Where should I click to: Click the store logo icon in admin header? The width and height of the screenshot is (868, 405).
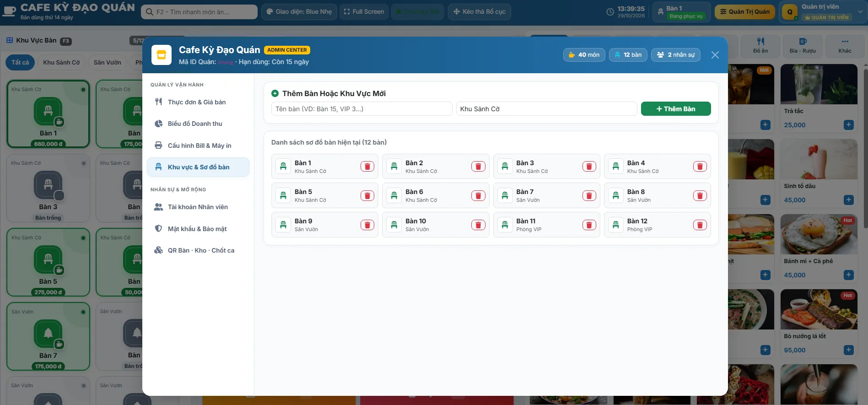point(161,55)
